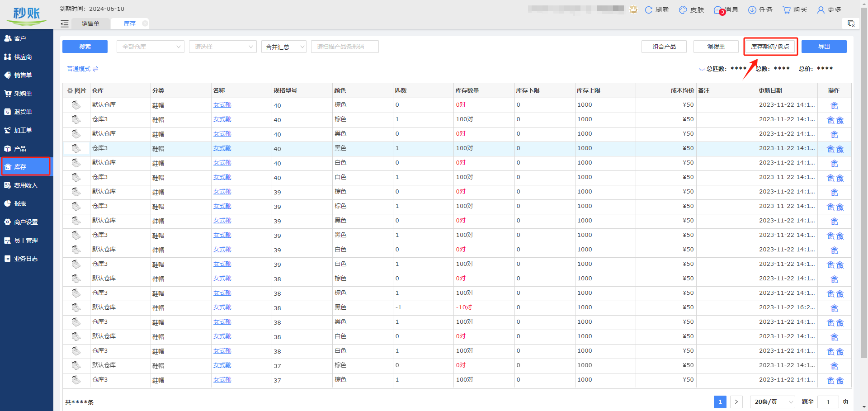Open the 合并汇总 summary dropdown
The height and width of the screenshot is (411, 868).
tap(284, 47)
